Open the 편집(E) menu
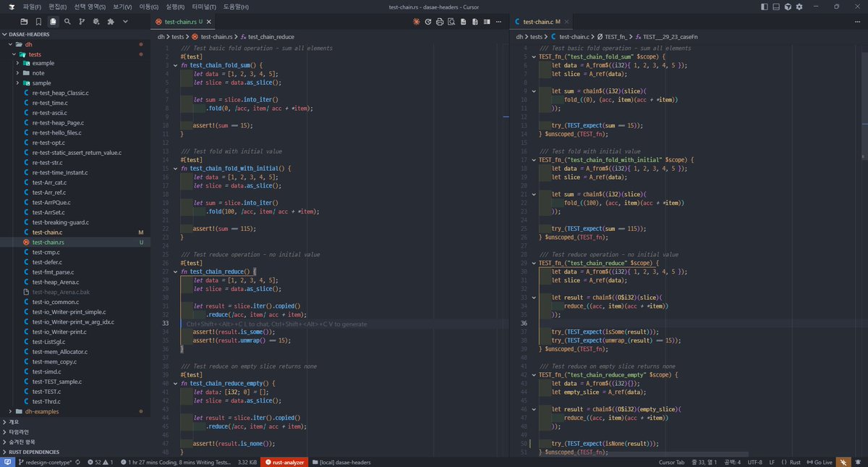 tap(57, 7)
